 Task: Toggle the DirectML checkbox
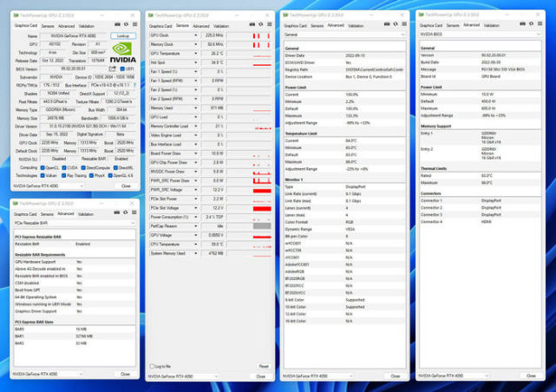pos(115,167)
